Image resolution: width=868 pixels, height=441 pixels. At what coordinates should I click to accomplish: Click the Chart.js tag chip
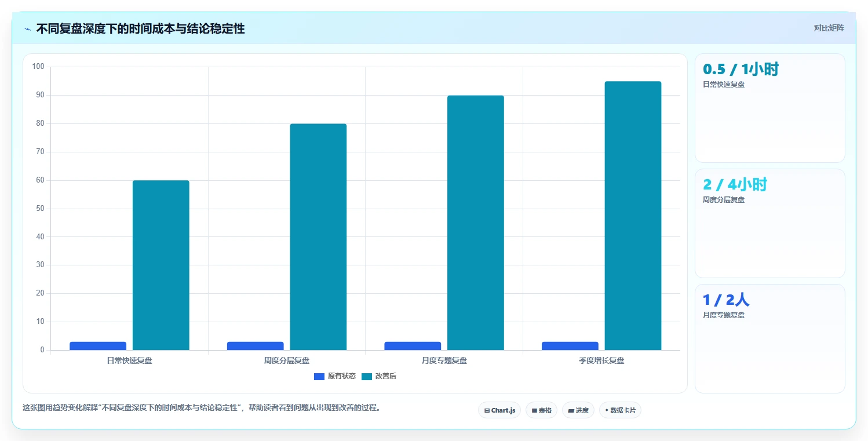click(499, 410)
